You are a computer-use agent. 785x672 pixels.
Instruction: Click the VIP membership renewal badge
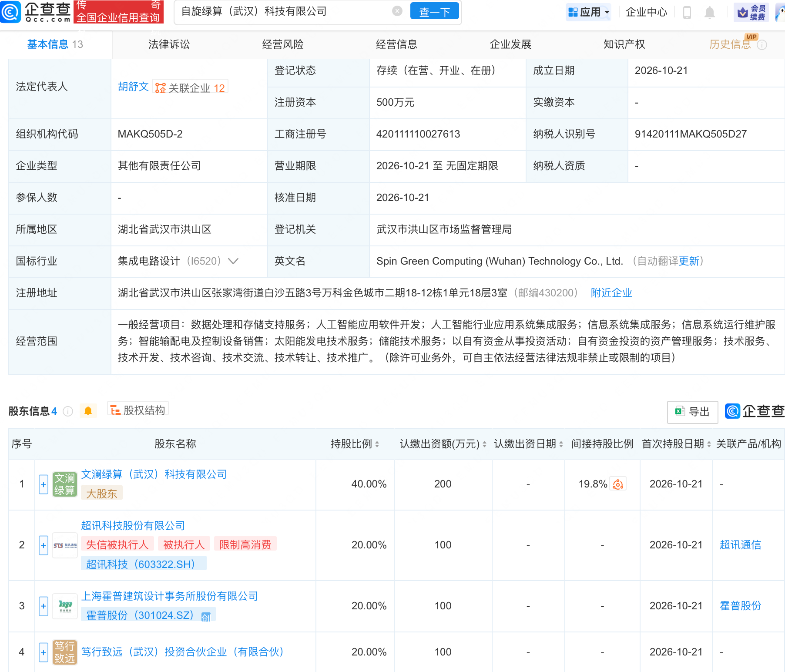(x=751, y=12)
